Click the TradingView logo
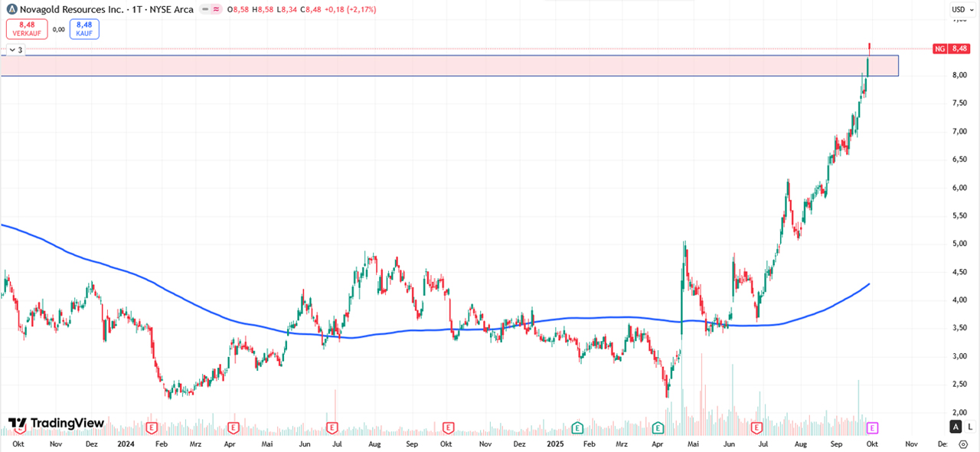The height and width of the screenshot is (452, 980). pos(56,423)
